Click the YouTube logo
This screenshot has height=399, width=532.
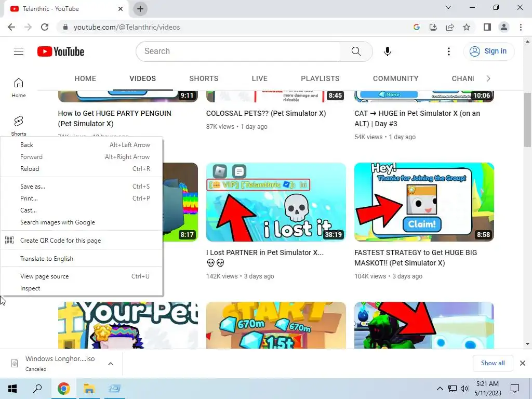click(x=61, y=51)
